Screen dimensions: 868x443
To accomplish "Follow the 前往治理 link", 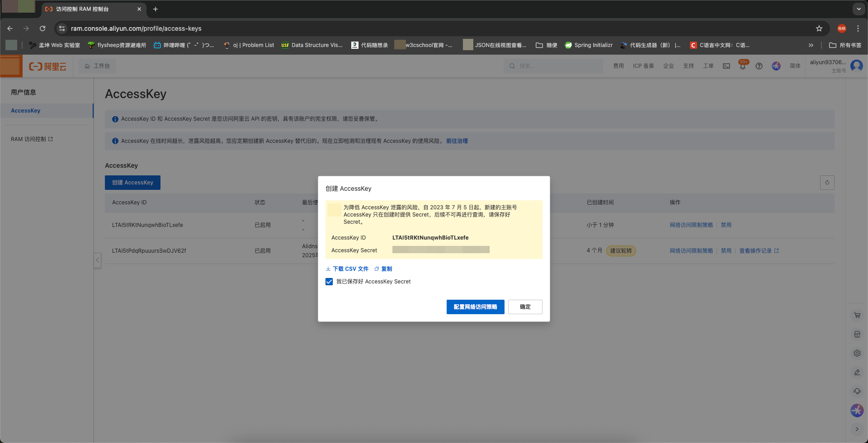I will coord(457,141).
